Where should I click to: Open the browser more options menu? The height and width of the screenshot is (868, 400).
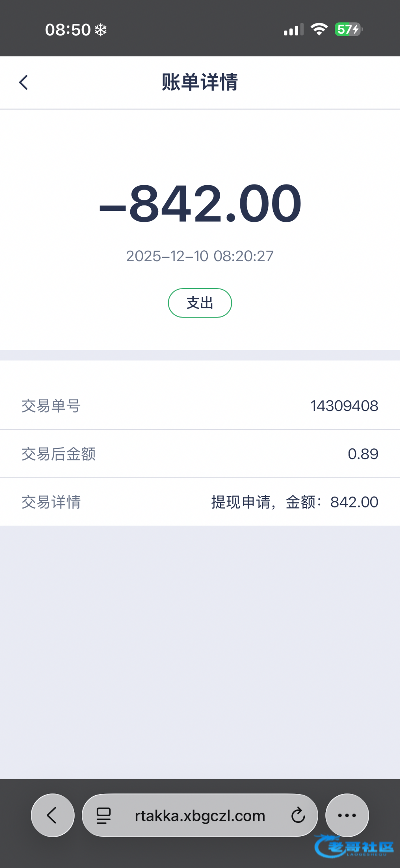(347, 815)
